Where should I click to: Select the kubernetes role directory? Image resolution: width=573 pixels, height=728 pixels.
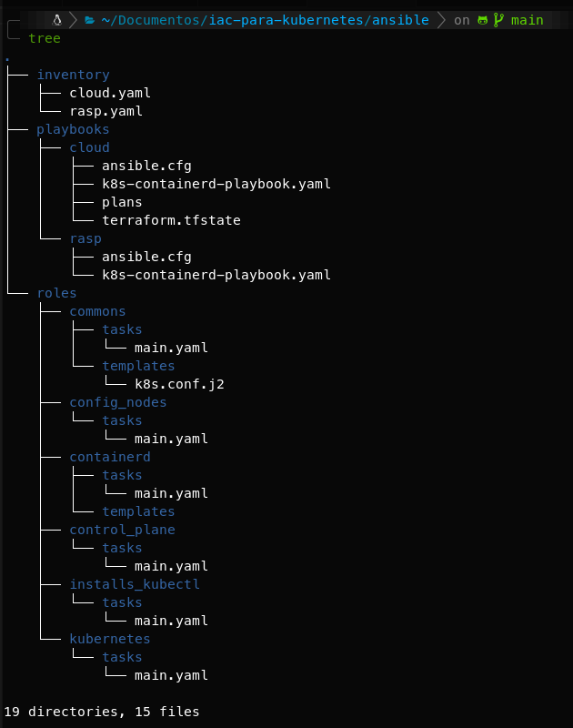pos(110,640)
